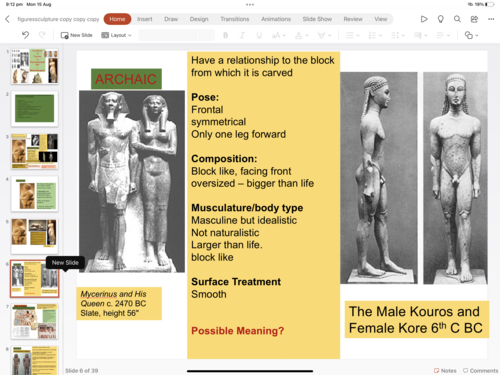Open the Notes pane
Viewport: 500px width, 375px height.
click(x=445, y=370)
